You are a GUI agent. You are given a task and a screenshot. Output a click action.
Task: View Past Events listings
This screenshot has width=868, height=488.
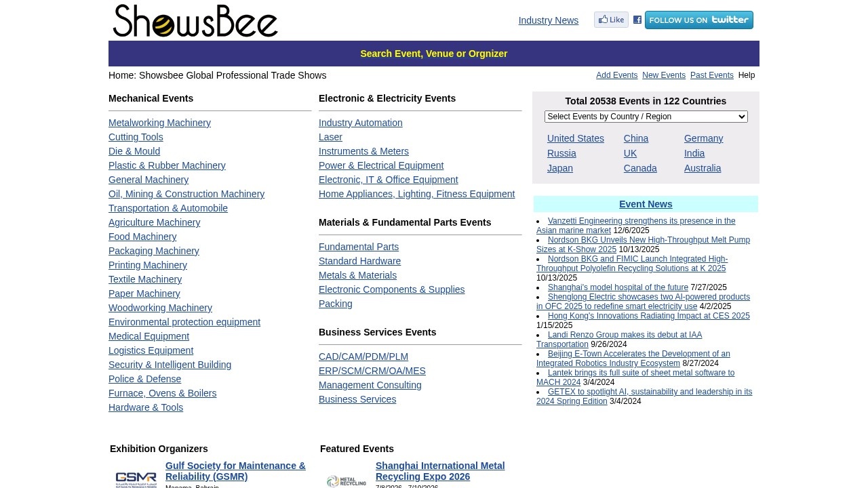(x=711, y=75)
